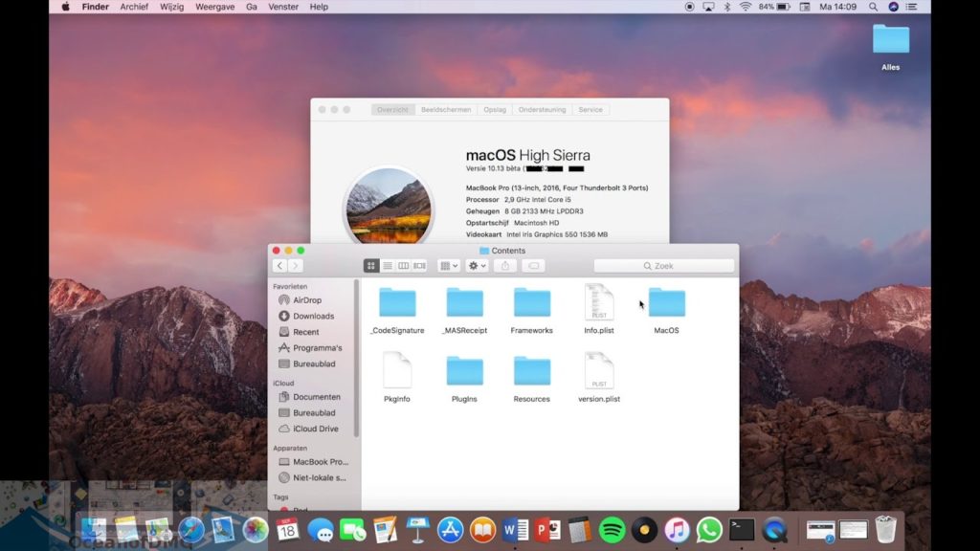Open the Ga menu
The image size is (980, 551).
click(252, 7)
